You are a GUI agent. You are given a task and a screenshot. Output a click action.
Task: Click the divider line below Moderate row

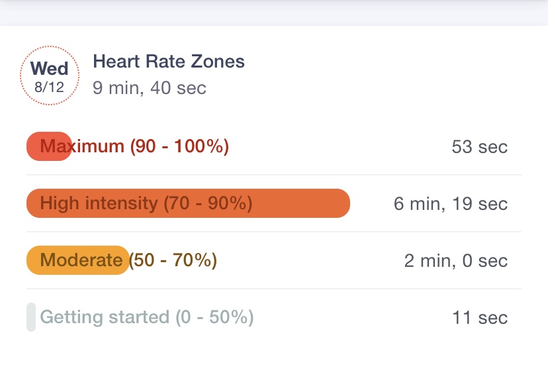[x=274, y=289]
